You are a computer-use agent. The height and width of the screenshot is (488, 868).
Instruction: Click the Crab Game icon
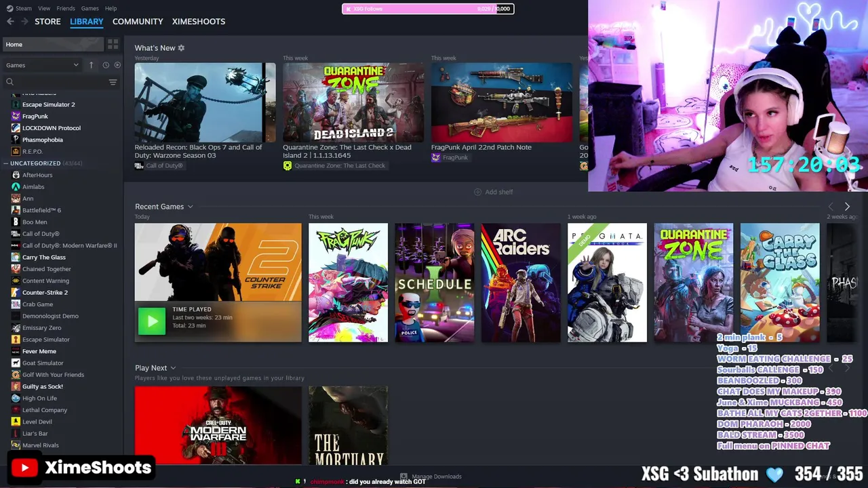point(16,304)
